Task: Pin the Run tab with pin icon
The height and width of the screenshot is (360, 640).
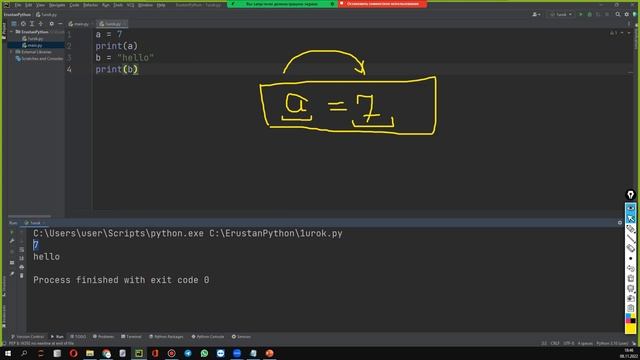Action: 12,274
